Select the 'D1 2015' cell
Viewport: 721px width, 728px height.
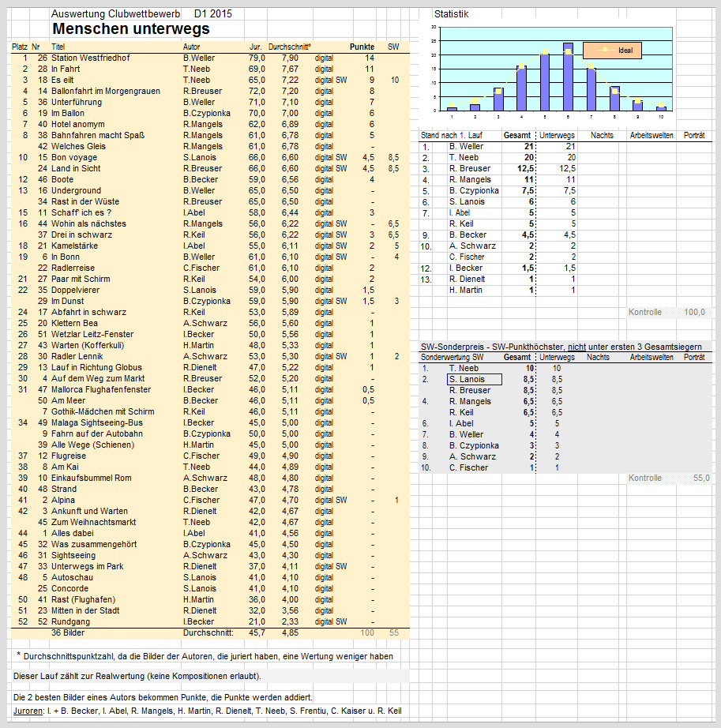click(213, 14)
